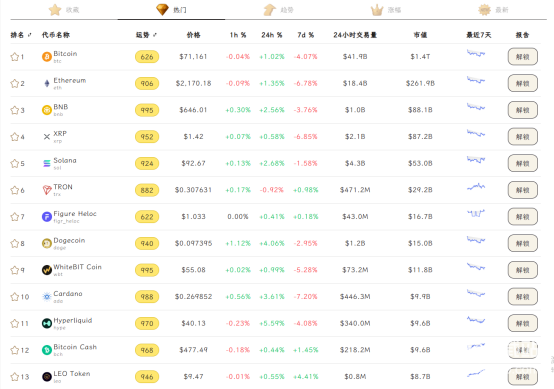This screenshot has height=389, width=554.
Task: Select the $71,161 Bitcoin price
Action: (x=193, y=57)
